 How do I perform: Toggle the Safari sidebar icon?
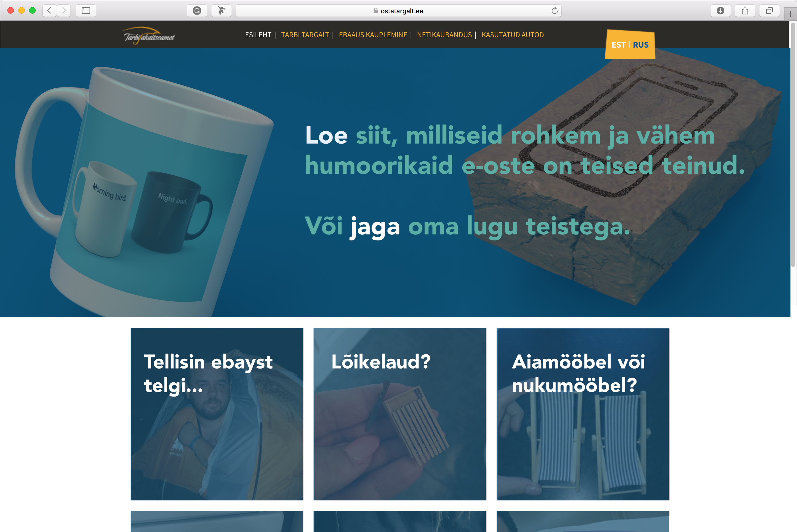point(86,11)
